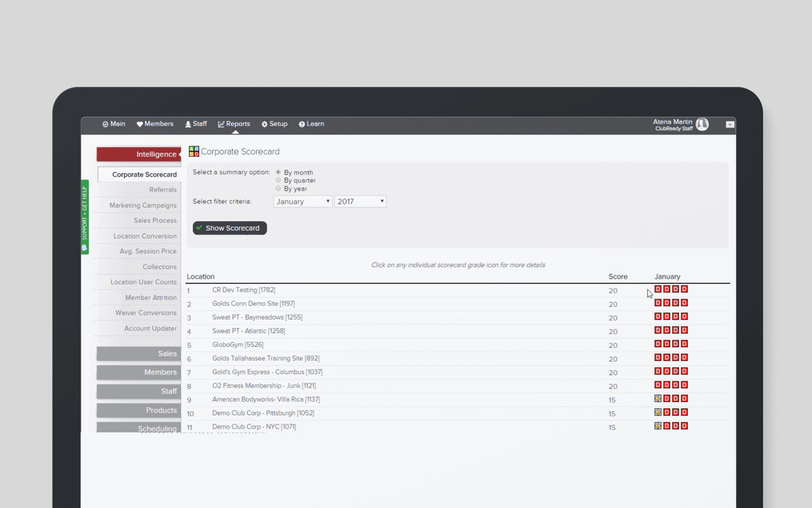Open first D grade icon in Sweat PT - Atlantic row
This screenshot has height=508, width=812.
point(658,330)
